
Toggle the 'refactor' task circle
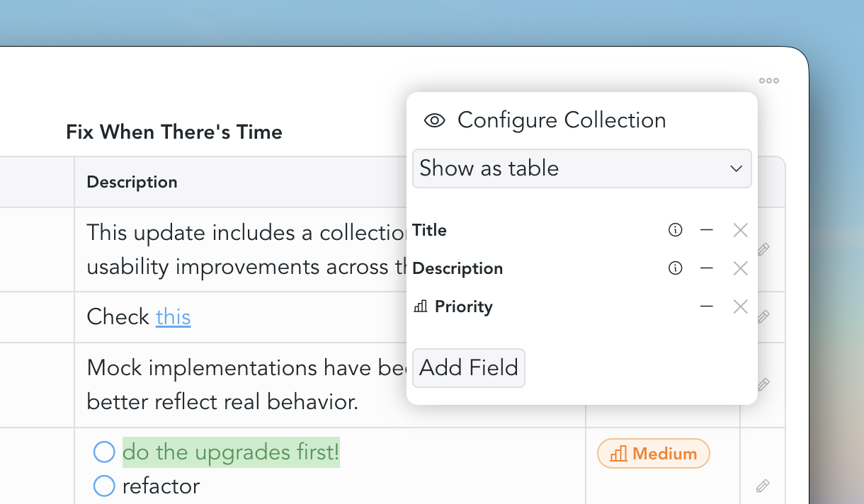point(104,486)
